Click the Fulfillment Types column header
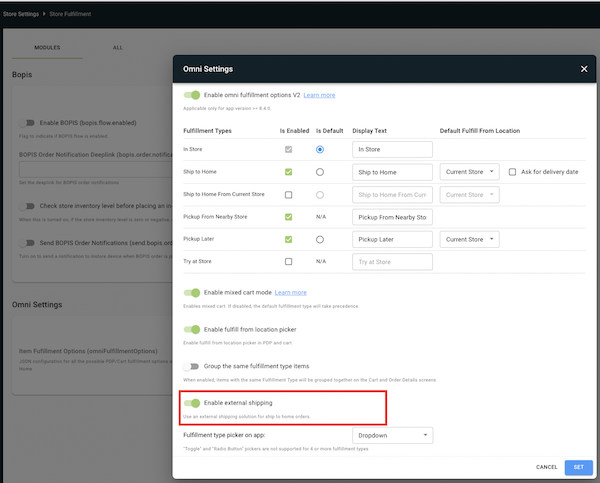Image resolution: width=600 pixels, height=483 pixels. tap(207, 131)
